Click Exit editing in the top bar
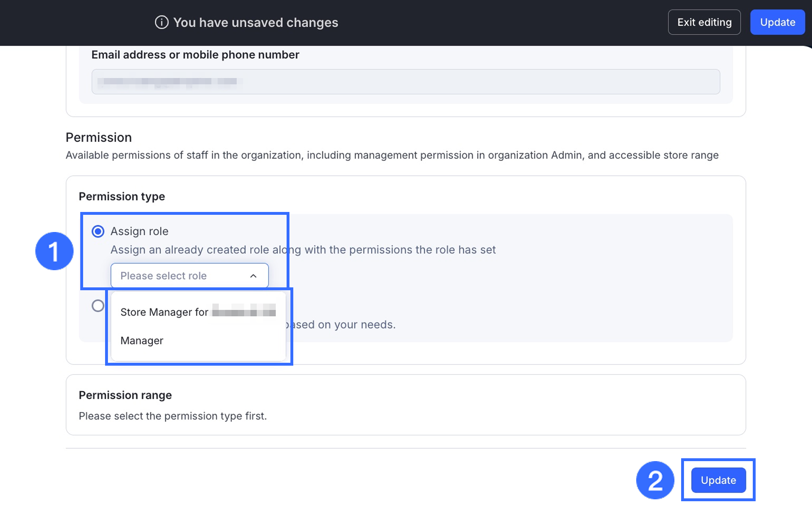Image resolution: width=812 pixels, height=506 pixels. 704,22
